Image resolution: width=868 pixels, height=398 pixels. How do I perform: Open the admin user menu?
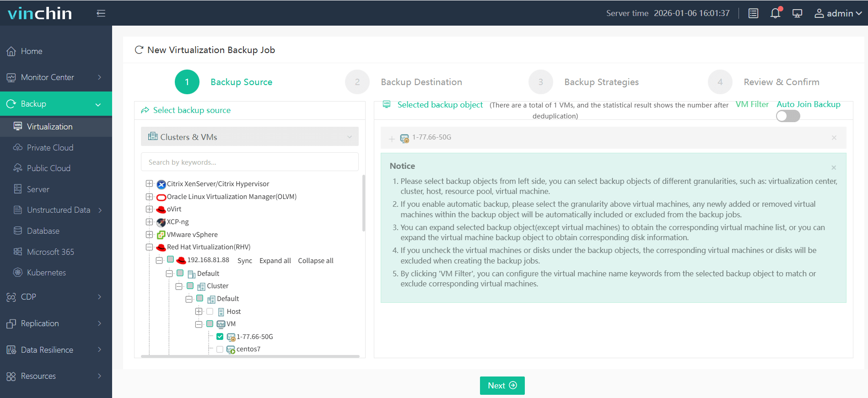tap(838, 13)
